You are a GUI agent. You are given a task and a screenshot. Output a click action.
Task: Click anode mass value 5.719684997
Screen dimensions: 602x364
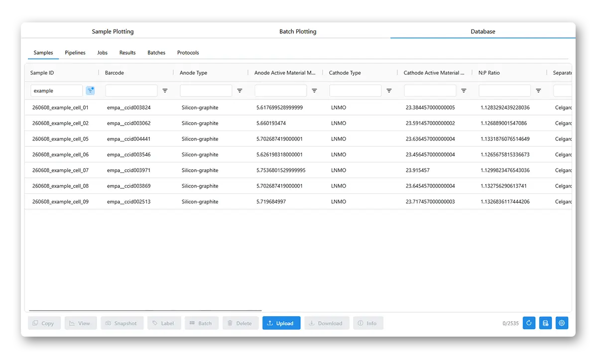pyautogui.click(x=271, y=202)
